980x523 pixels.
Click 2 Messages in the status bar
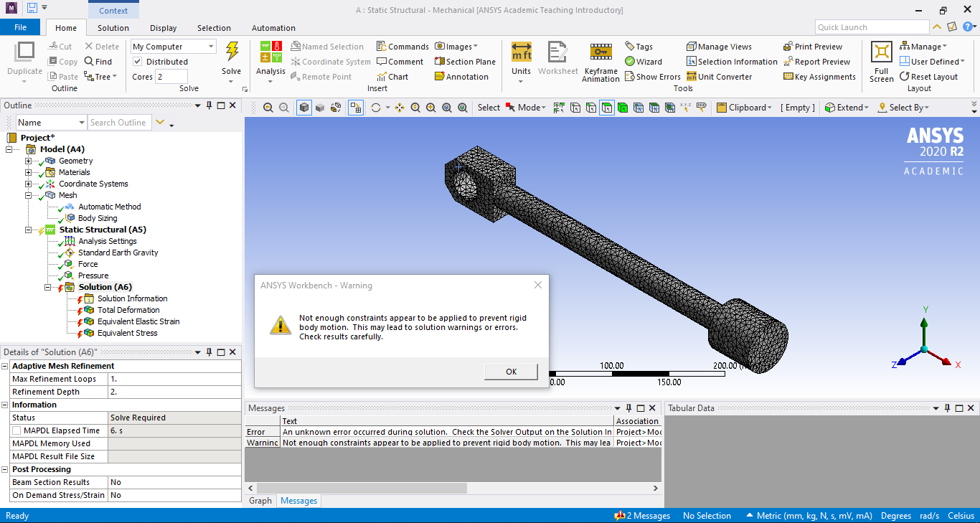642,516
